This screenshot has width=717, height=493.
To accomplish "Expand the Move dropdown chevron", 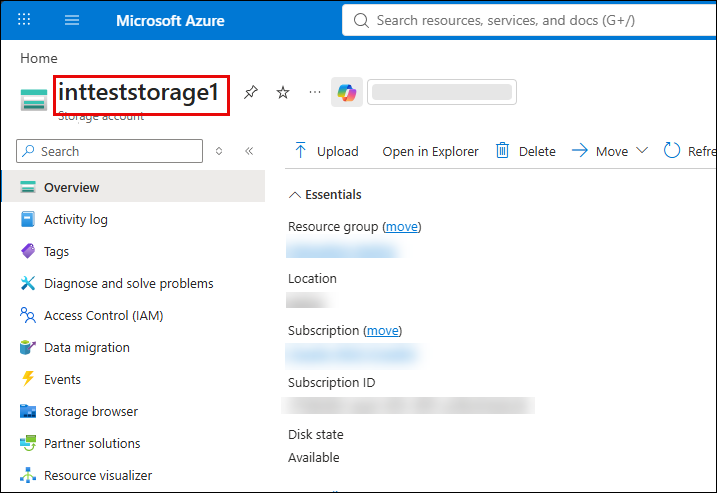I will click(x=642, y=150).
